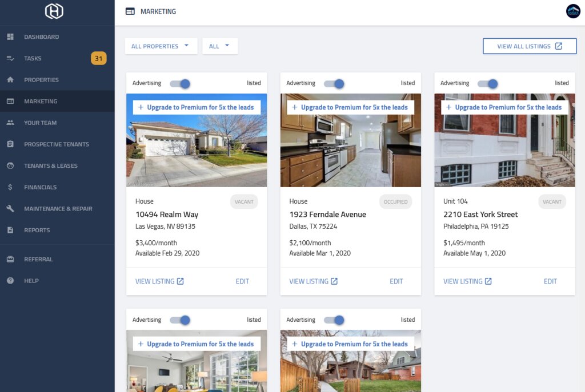The width and height of the screenshot is (585, 392).
Task: Click the Properties house icon
Action: coord(10,79)
